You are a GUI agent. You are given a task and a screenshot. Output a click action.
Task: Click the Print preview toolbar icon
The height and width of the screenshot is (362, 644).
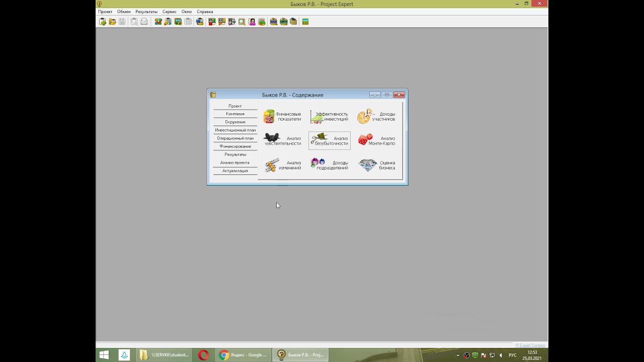[134, 22]
